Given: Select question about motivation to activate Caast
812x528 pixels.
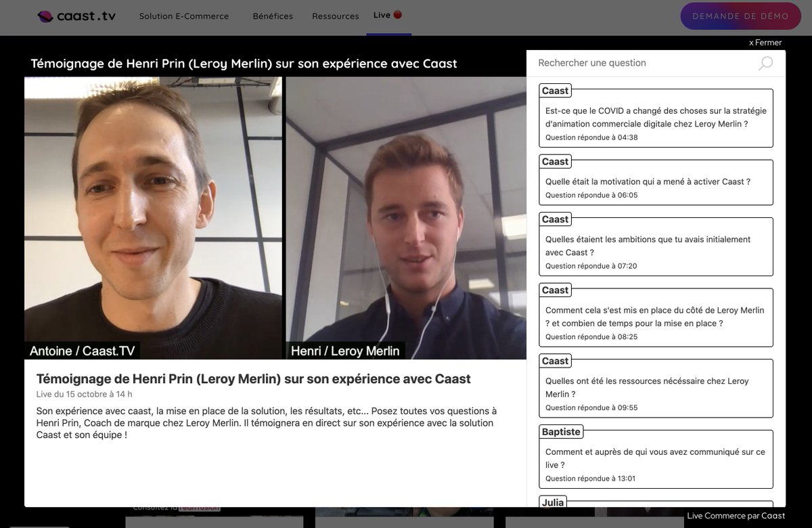Looking at the screenshot, I should click(x=656, y=182).
